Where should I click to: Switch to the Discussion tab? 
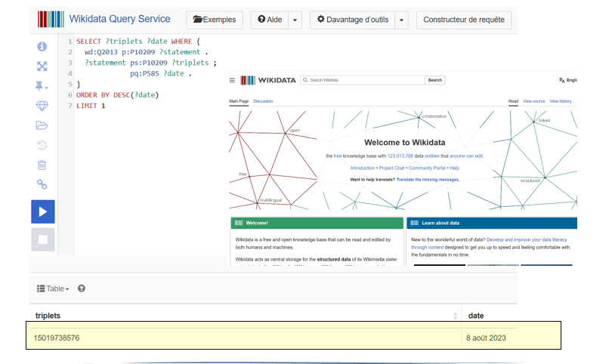[263, 101]
